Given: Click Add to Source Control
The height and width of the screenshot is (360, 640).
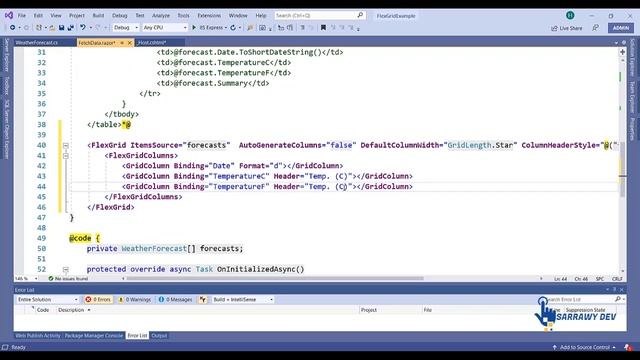Looking at the screenshot, I should [x=584, y=347].
